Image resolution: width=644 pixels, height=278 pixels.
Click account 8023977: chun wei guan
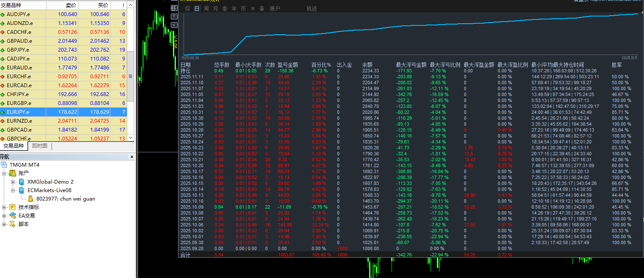pyautogui.click(x=66, y=198)
